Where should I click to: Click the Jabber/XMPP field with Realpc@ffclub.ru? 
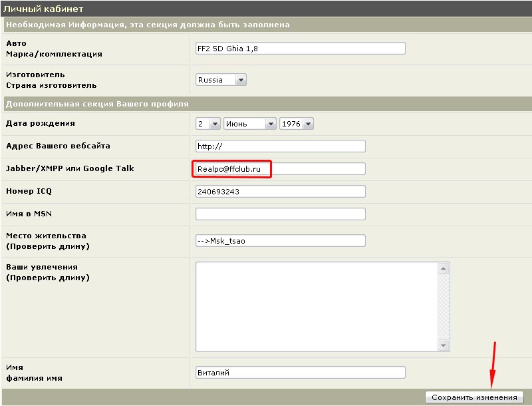[x=280, y=168]
